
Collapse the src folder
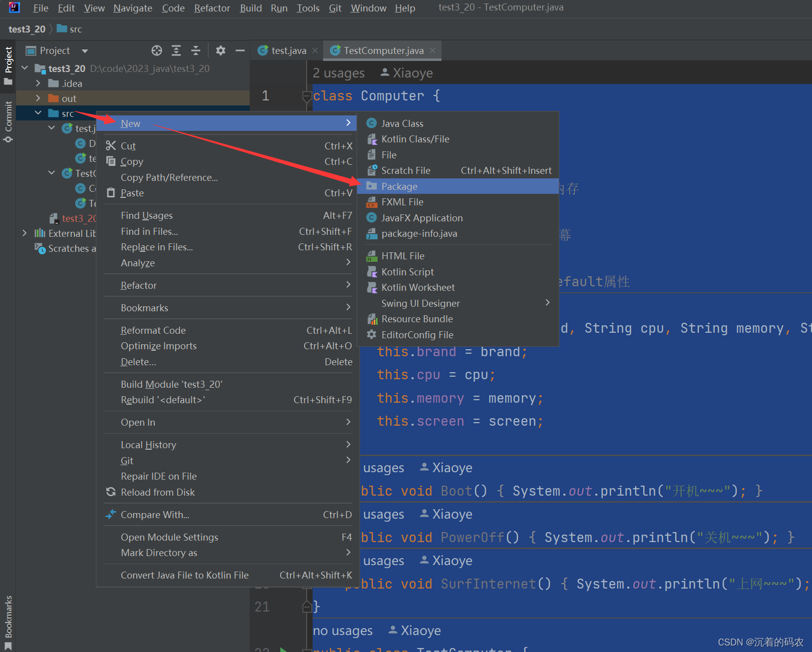pos(38,113)
